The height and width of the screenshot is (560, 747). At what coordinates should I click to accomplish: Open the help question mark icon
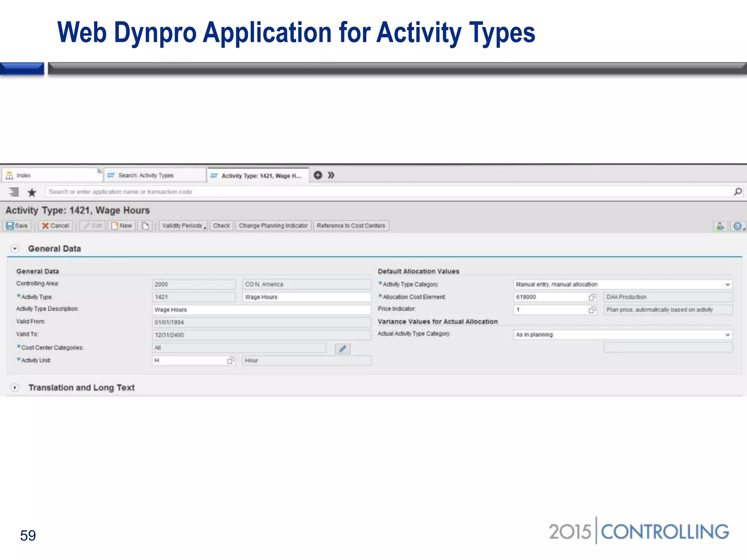738,226
